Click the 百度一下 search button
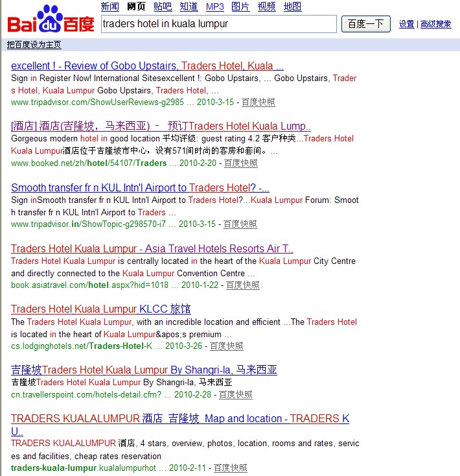The height and width of the screenshot is (476, 460). coord(365,24)
